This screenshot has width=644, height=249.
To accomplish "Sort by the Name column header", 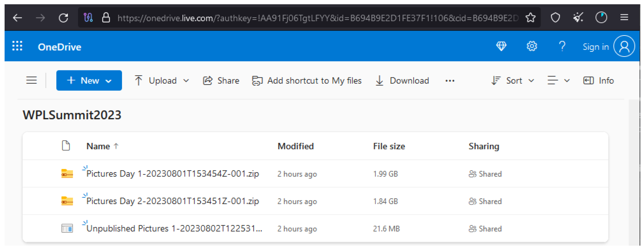I will (x=98, y=146).
